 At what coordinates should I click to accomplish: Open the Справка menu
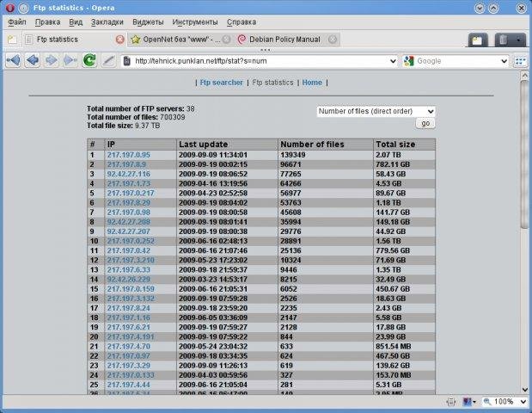point(242,22)
